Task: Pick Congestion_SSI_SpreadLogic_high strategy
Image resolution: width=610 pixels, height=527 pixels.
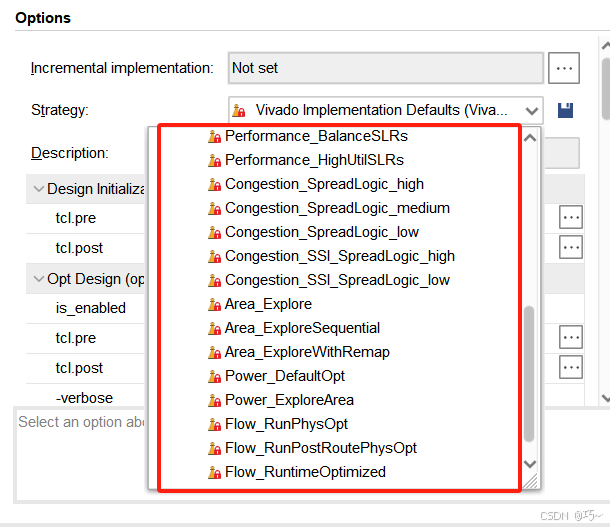Action: 340,256
